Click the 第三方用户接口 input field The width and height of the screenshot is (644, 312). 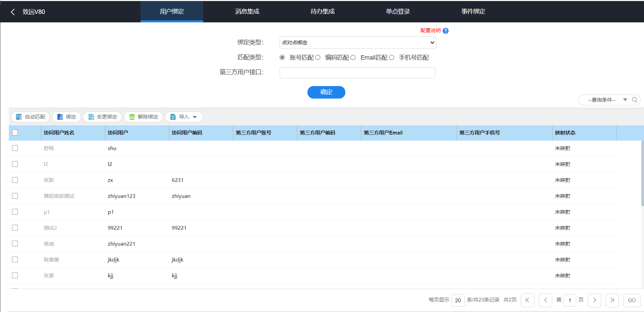[x=357, y=72]
